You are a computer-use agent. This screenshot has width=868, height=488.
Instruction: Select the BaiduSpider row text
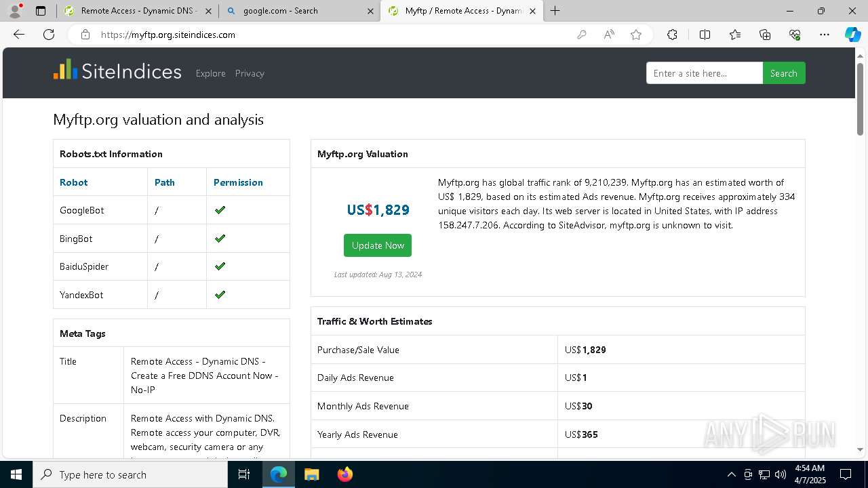click(x=84, y=266)
